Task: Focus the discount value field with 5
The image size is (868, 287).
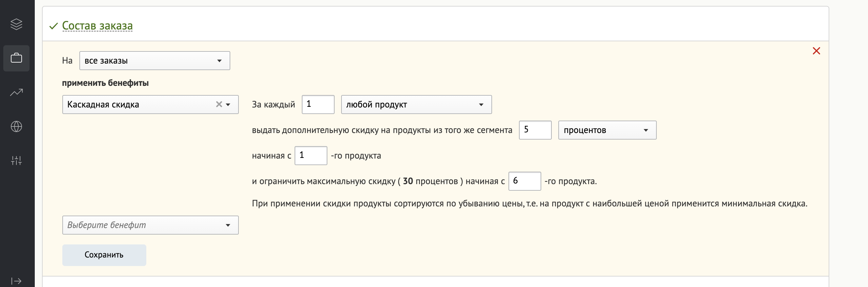Action: (535, 130)
